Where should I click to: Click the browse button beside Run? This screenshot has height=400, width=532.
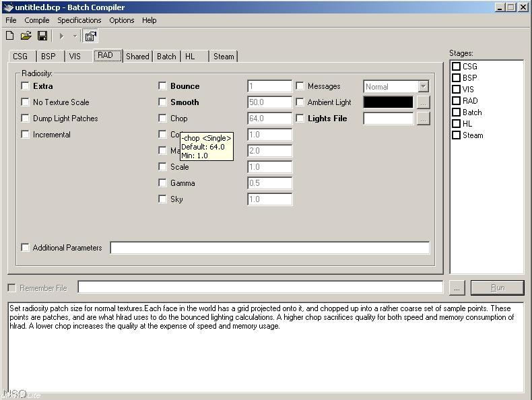[457, 288]
